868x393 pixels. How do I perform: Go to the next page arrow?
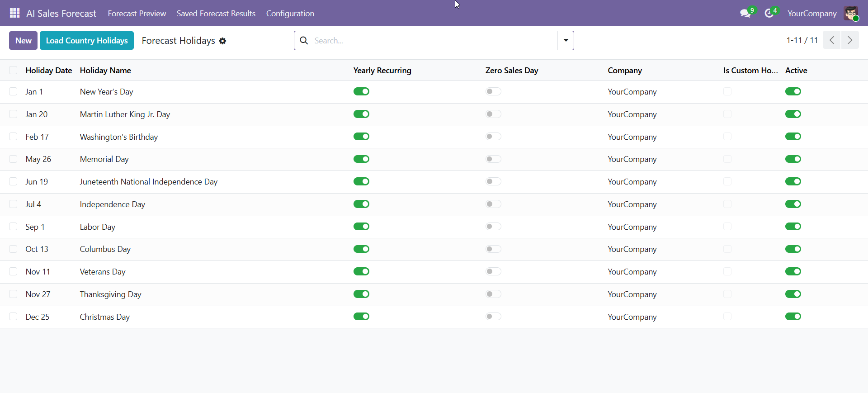click(850, 40)
